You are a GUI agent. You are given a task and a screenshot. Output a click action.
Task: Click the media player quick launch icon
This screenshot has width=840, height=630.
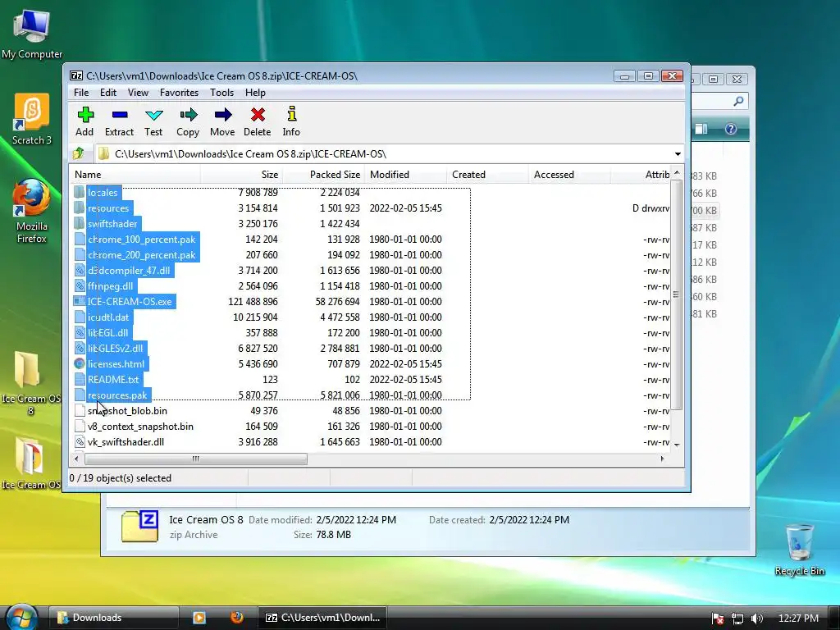coord(199,618)
